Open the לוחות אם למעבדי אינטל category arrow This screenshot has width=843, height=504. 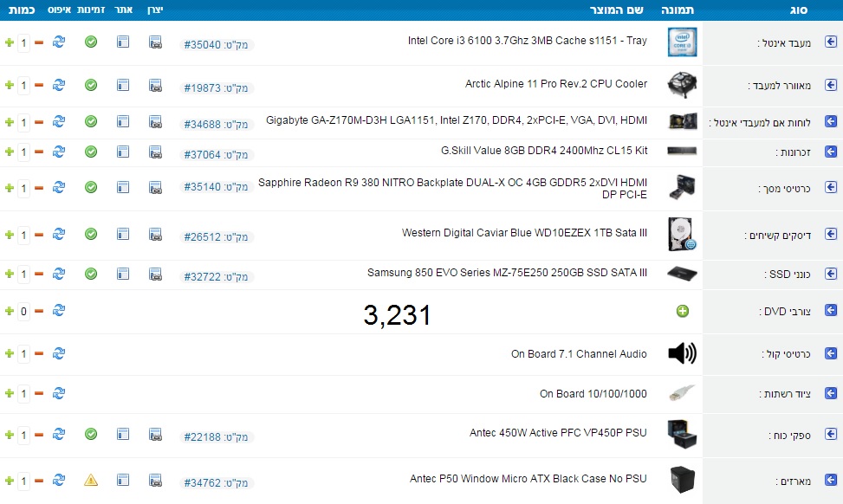click(x=831, y=121)
